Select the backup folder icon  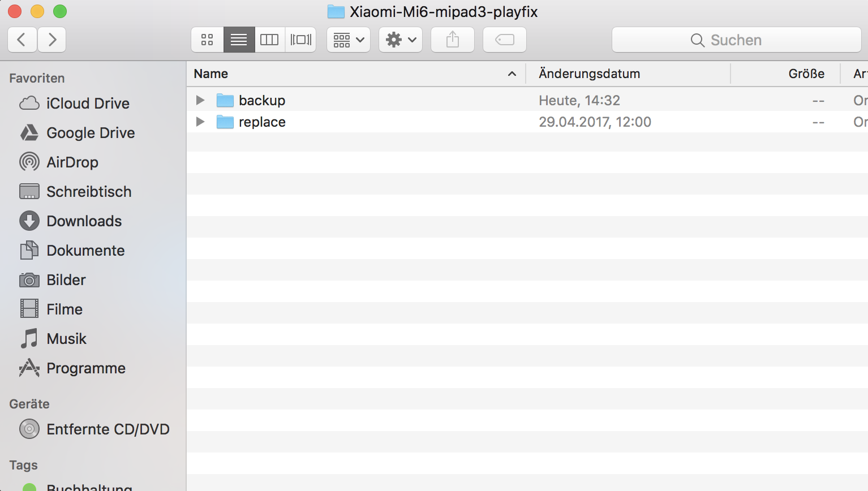(x=225, y=101)
